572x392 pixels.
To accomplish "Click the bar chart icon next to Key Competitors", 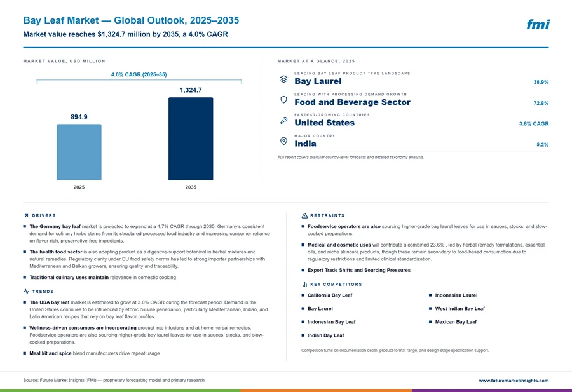I will pos(304,284).
